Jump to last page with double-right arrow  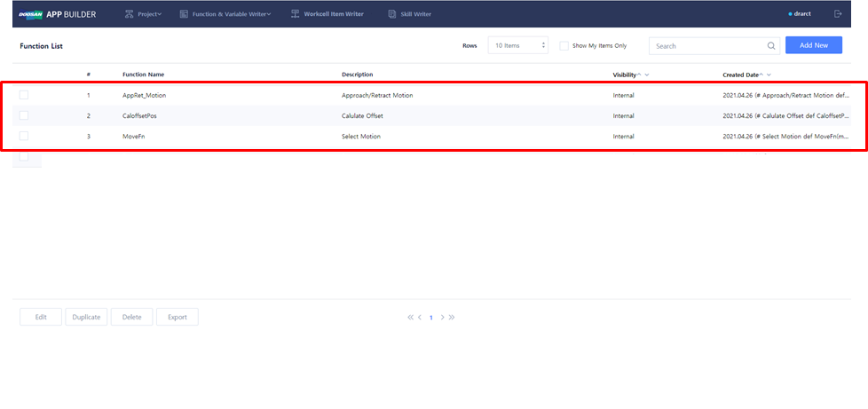(452, 317)
